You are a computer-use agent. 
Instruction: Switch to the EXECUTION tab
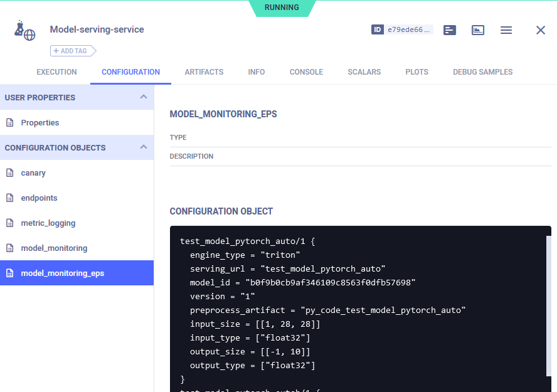click(56, 72)
